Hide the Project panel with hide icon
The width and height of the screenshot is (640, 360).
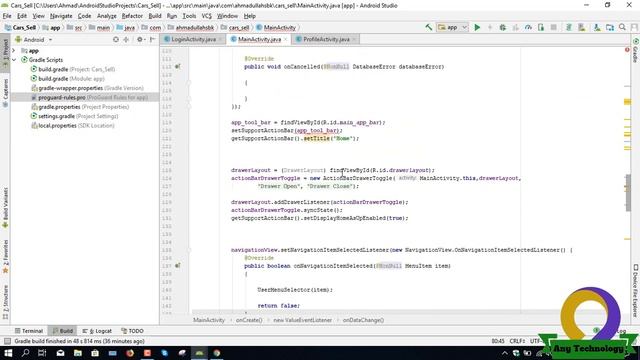(152, 40)
